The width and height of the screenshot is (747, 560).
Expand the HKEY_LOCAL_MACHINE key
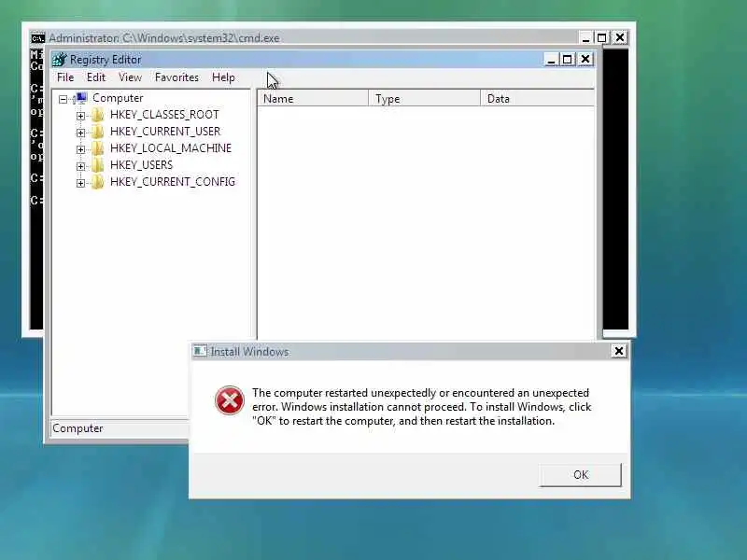[x=80, y=149]
